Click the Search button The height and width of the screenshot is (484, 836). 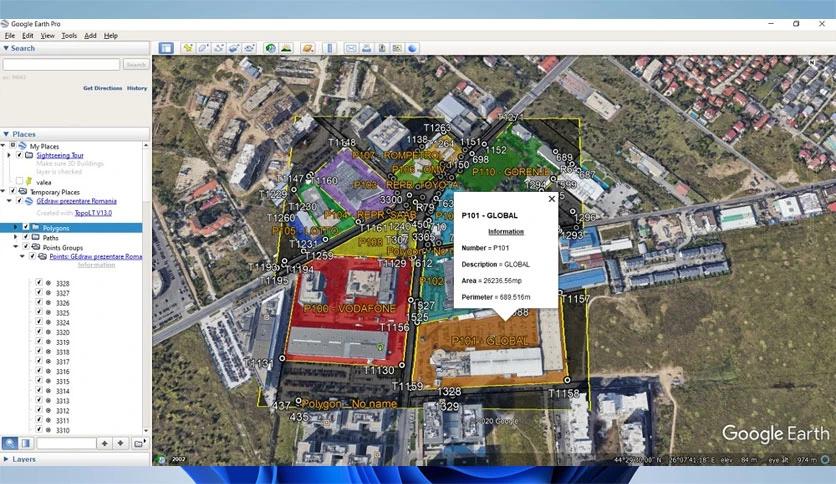coord(136,64)
